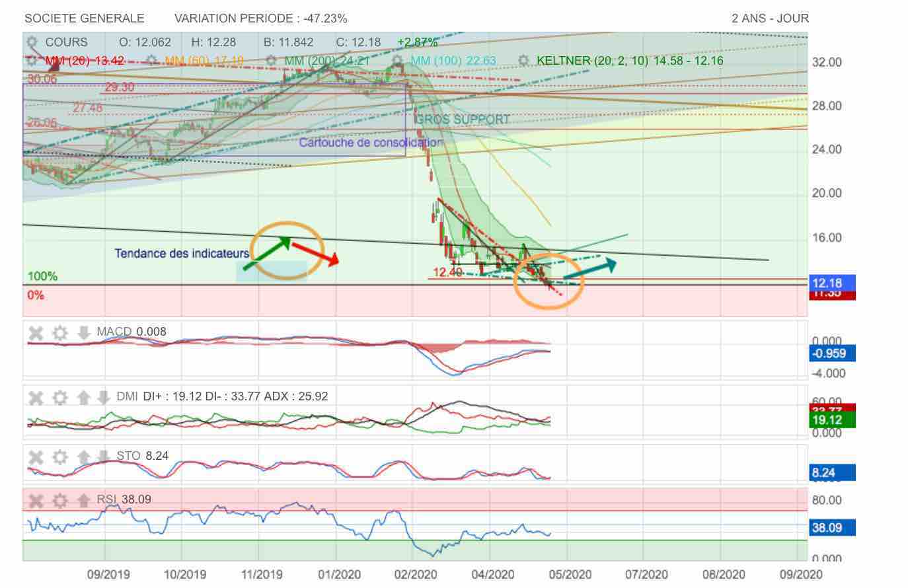The height and width of the screenshot is (588, 908).
Task: Move the DMI panel down
Action: (104, 397)
